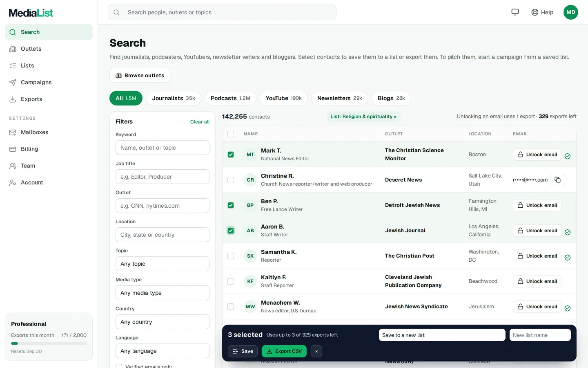Tick the checkbox for Kaitlyn F.

click(231, 281)
